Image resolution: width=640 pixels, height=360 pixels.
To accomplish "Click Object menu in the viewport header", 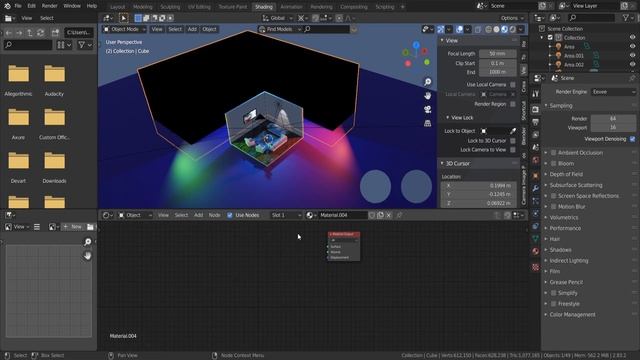I will (x=209, y=29).
